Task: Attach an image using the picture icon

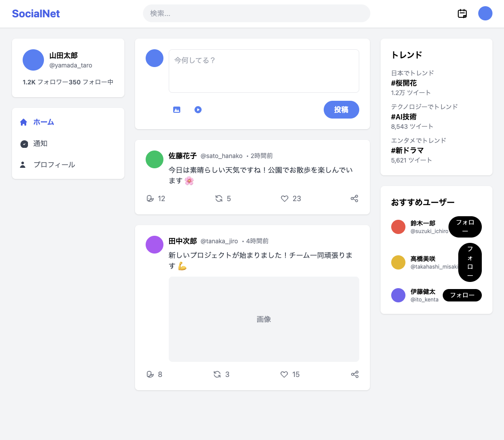Action: pos(177,110)
